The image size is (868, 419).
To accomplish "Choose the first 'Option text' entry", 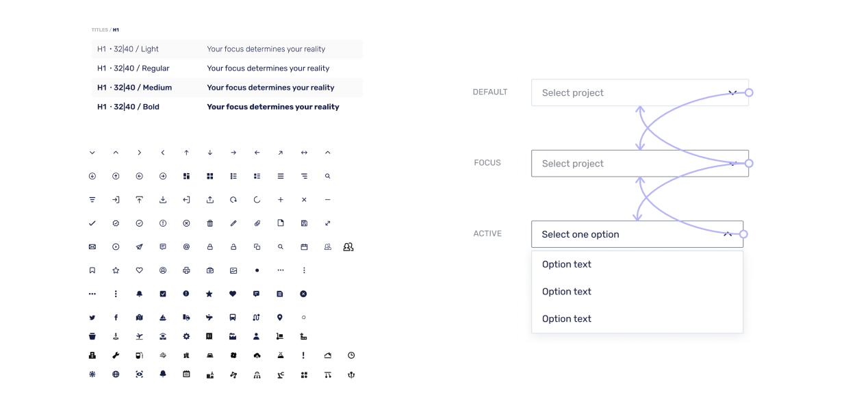I will click(x=567, y=264).
